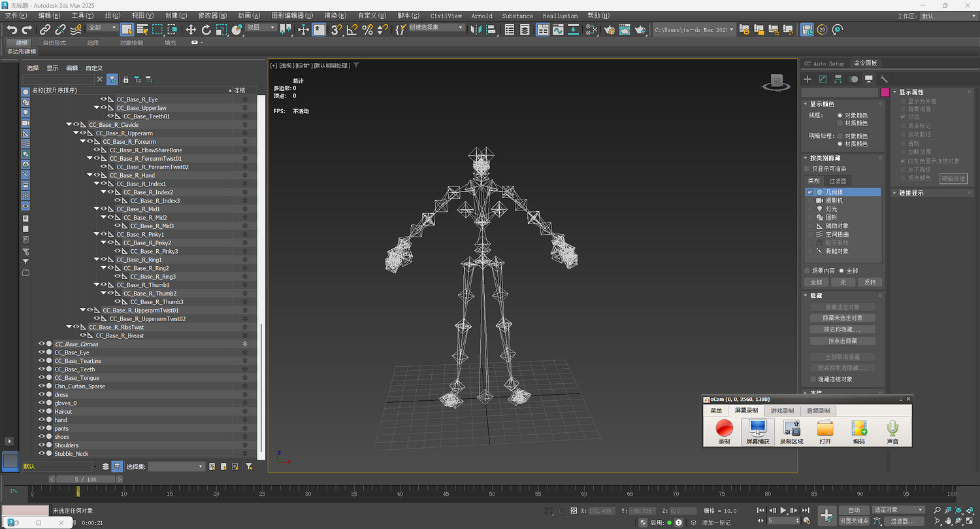The height and width of the screenshot is (529, 980).
Task: Hide the pants object via eye icon
Action: coord(42,428)
